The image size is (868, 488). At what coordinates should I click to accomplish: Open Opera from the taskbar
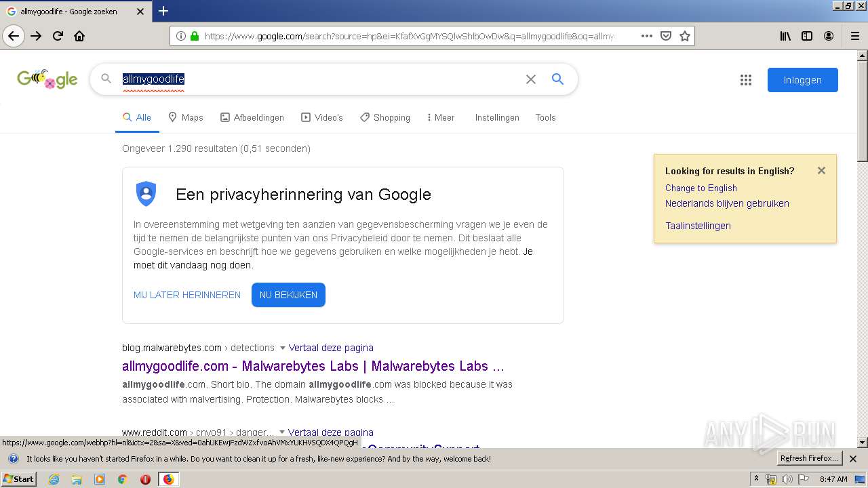point(145,479)
